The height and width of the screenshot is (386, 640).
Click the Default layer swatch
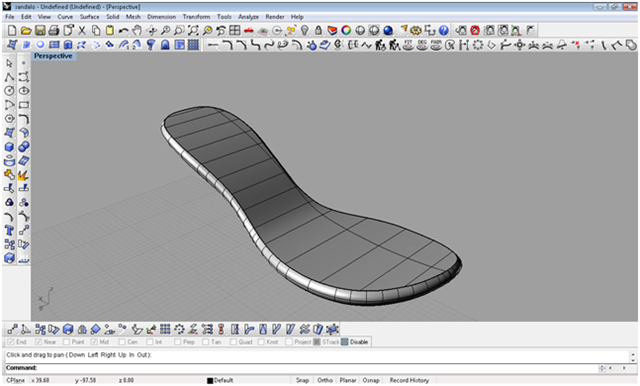point(210,381)
